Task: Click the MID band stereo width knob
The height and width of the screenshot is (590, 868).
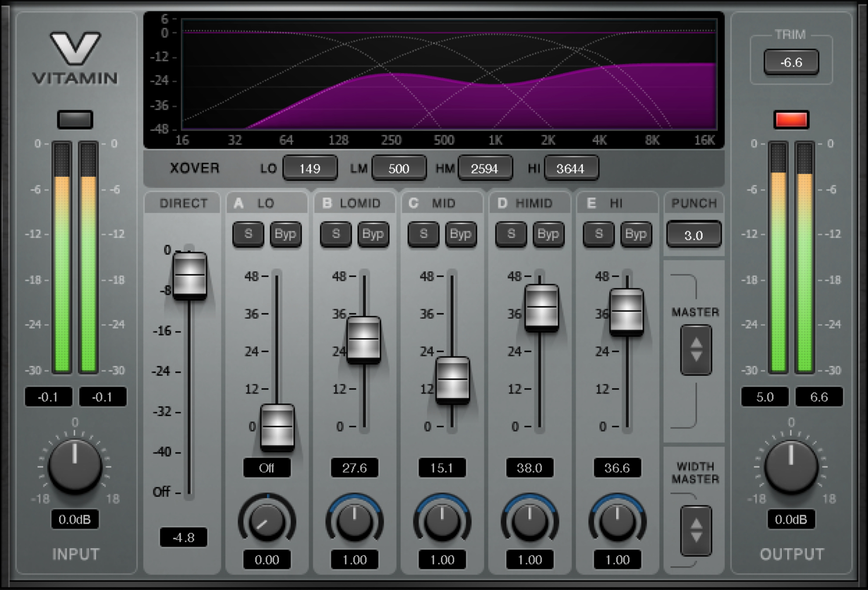Action: click(442, 521)
